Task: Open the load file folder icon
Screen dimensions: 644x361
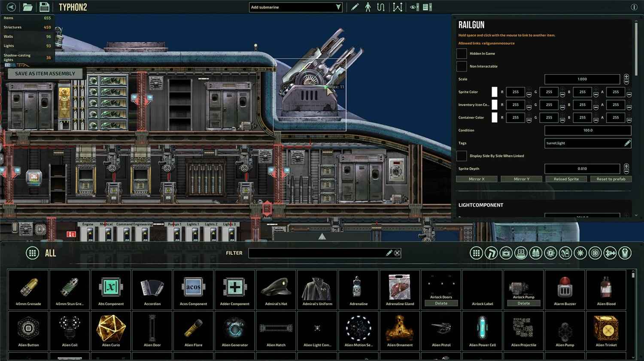Action: (x=28, y=7)
